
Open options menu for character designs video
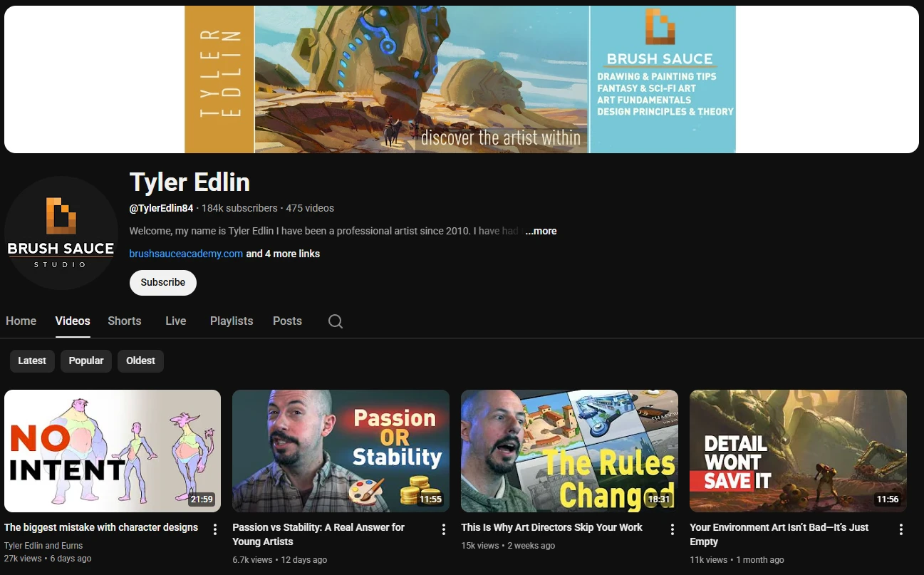(x=215, y=529)
